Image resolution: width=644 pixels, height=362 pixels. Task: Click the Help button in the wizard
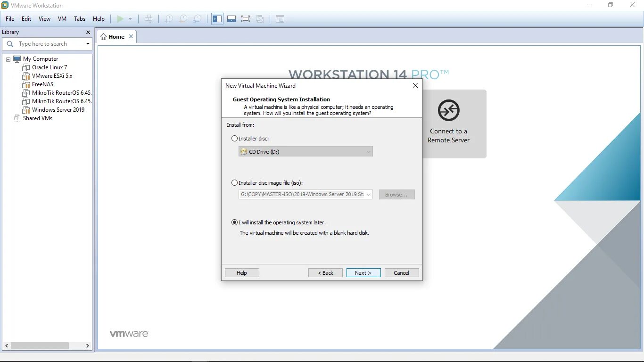click(x=242, y=273)
